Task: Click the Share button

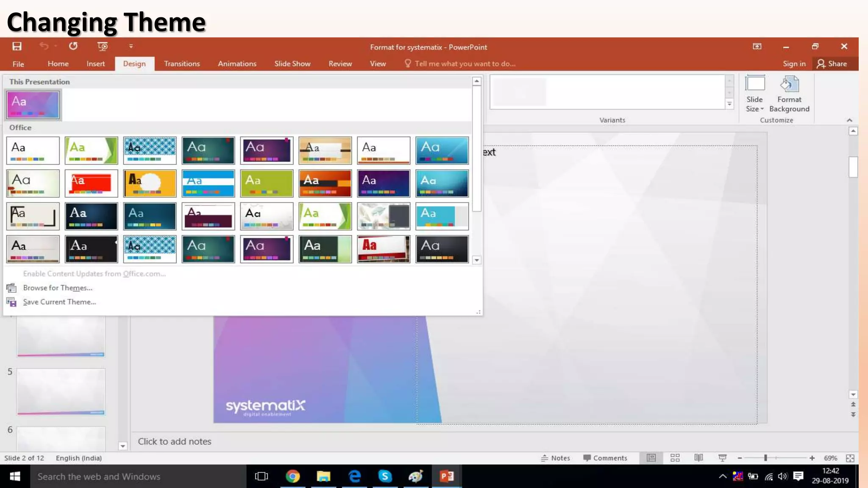Action: (x=832, y=64)
